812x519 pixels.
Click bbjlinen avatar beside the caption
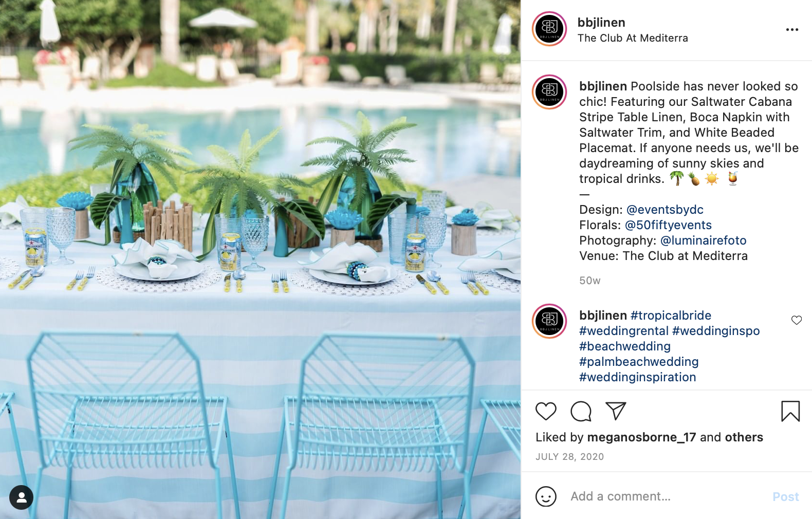click(x=549, y=92)
